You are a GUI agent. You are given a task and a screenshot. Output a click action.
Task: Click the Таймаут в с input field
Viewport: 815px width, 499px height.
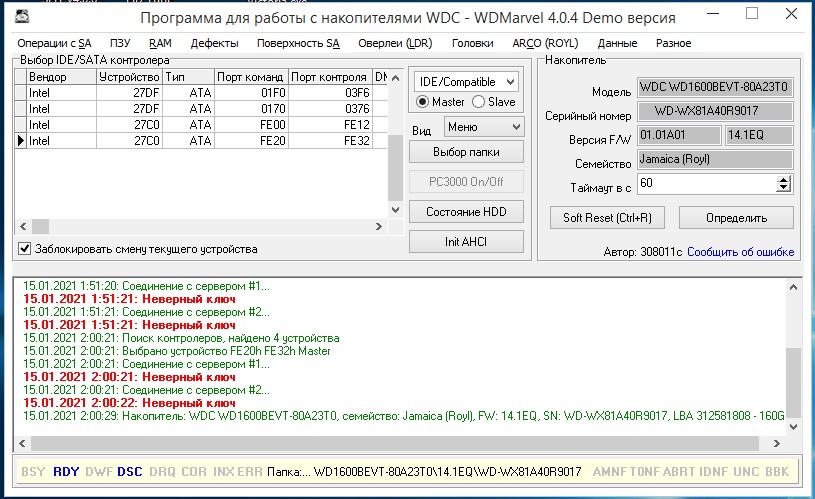(707, 183)
